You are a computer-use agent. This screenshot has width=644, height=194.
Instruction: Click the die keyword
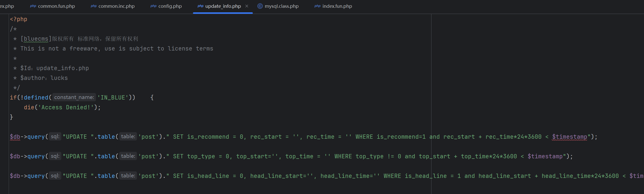pyautogui.click(x=29, y=107)
